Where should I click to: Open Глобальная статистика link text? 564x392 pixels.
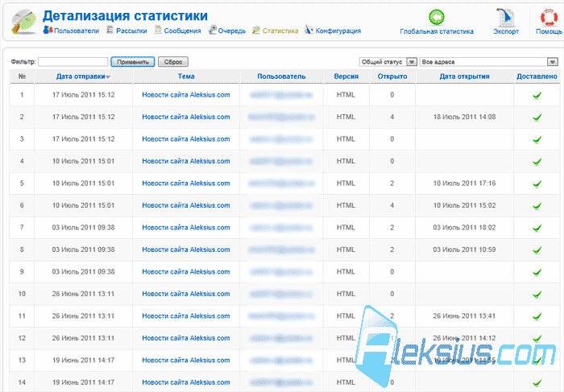(x=437, y=31)
